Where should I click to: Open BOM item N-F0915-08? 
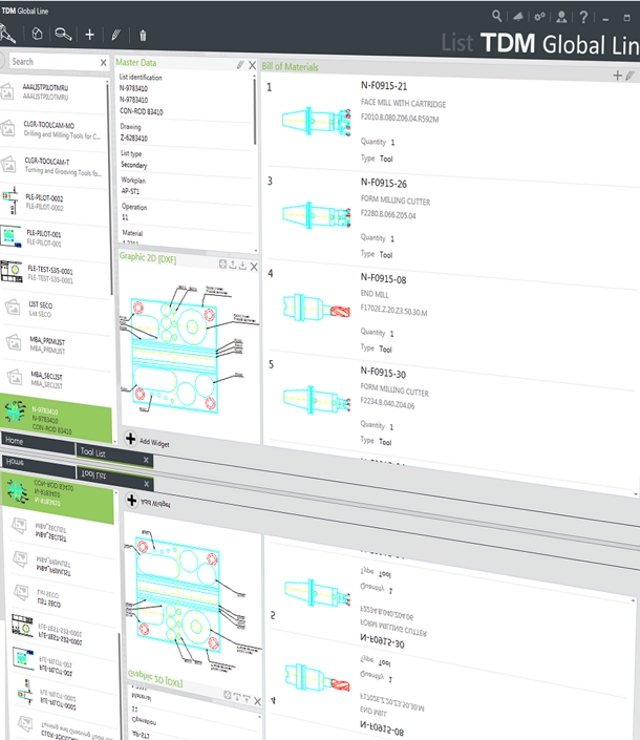click(383, 279)
